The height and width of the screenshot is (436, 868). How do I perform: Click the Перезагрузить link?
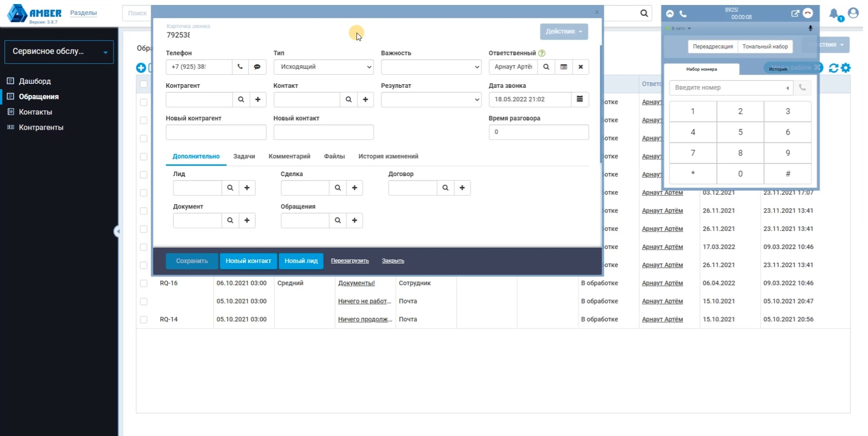point(350,261)
